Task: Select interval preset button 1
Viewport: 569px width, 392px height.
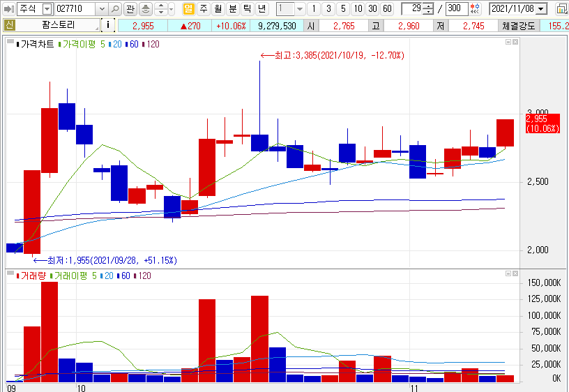Action: pyautogui.click(x=314, y=8)
